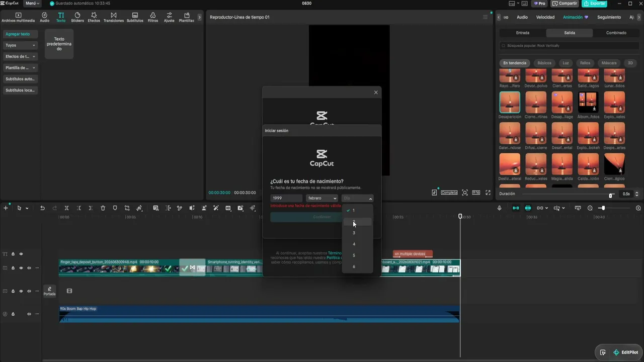Viewport: 644px width, 362px height.
Task: Open Subtítulos automáticos in the text sidebar
Action: point(20,79)
